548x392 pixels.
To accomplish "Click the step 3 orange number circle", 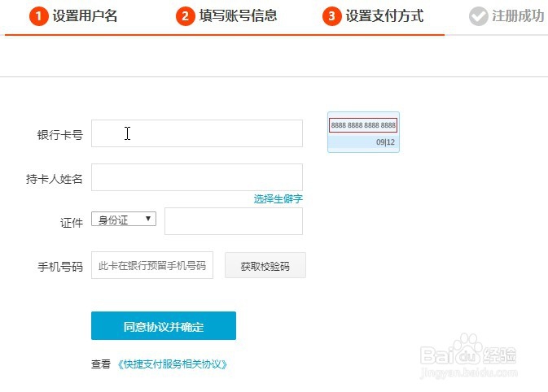I will [331, 16].
